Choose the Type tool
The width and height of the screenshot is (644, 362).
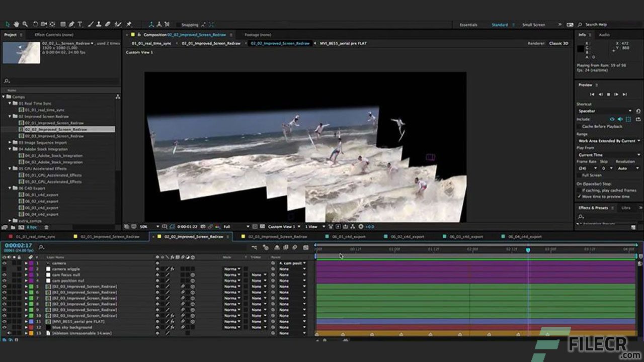79,24
